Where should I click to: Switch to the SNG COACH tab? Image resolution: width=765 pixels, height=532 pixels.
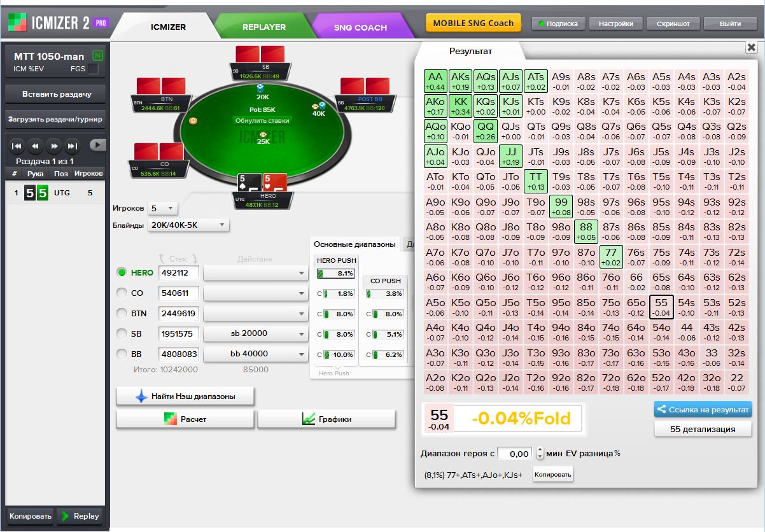pos(360,27)
